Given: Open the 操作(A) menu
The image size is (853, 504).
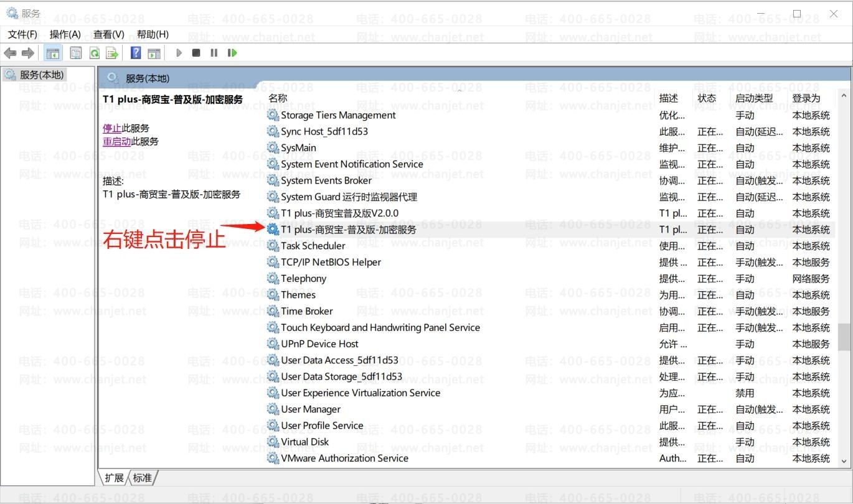Looking at the screenshot, I should pyautogui.click(x=65, y=34).
